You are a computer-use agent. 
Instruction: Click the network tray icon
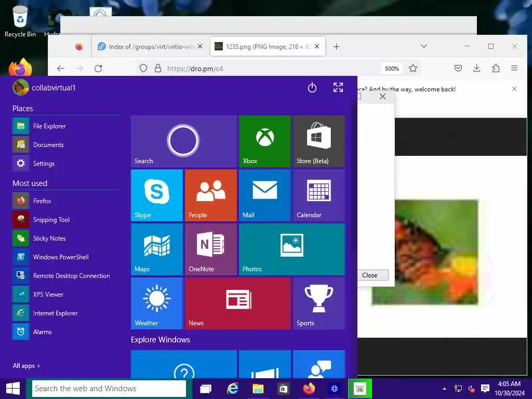[458, 389]
